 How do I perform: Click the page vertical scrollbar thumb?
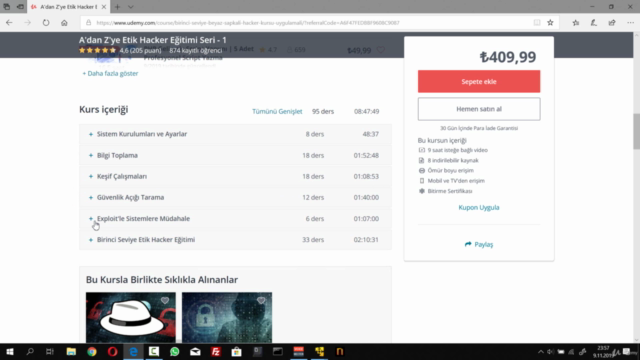click(x=636, y=131)
